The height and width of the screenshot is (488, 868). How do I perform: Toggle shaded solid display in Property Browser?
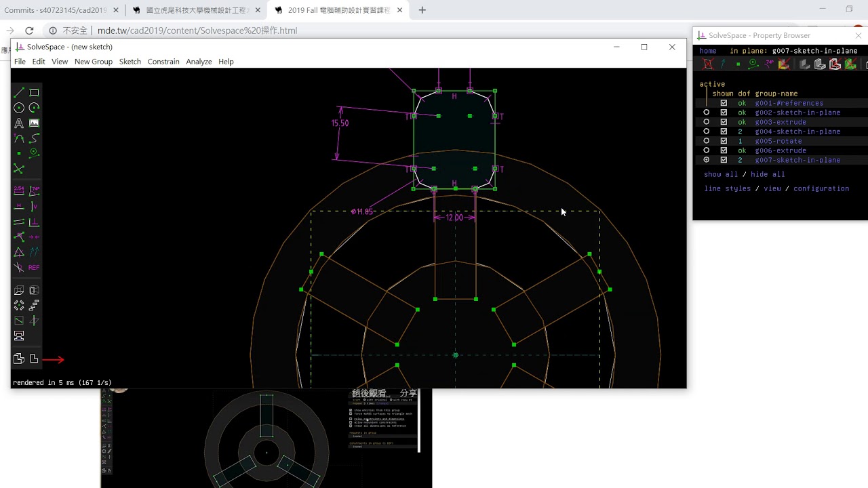coord(805,64)
